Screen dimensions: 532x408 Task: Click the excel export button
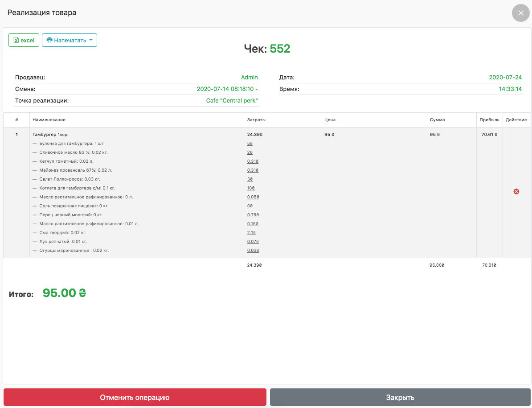coord(24,40)
